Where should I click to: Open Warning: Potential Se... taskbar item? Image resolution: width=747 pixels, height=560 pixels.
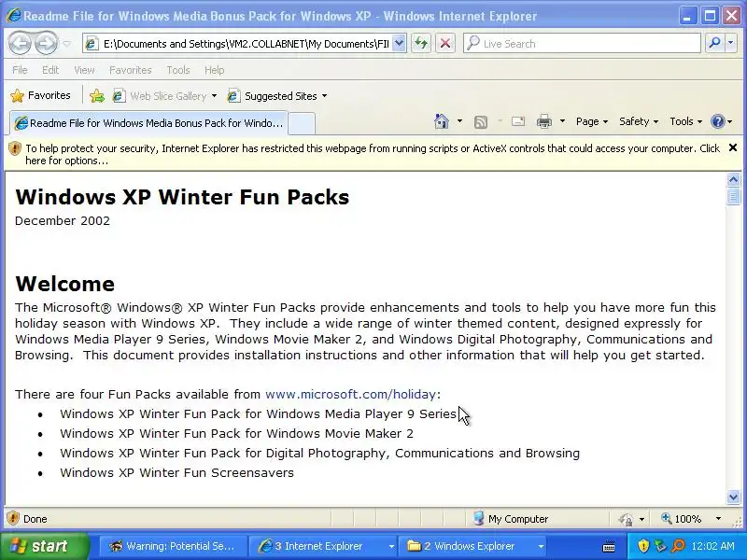pos(173,546)
